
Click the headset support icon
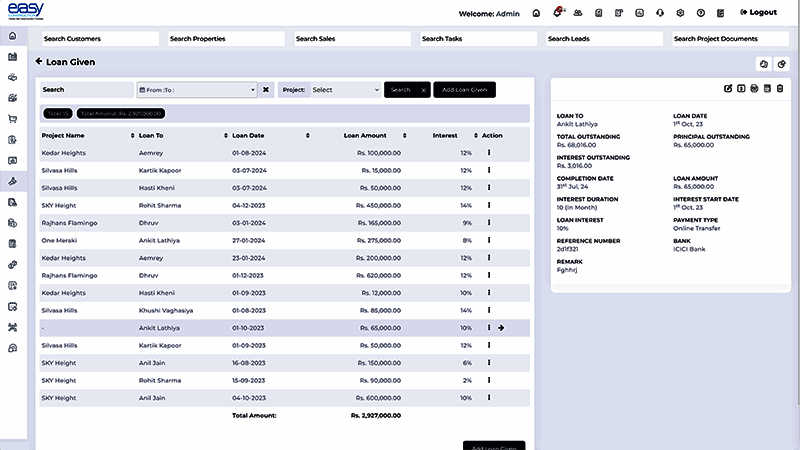click(x=660, y=13)
